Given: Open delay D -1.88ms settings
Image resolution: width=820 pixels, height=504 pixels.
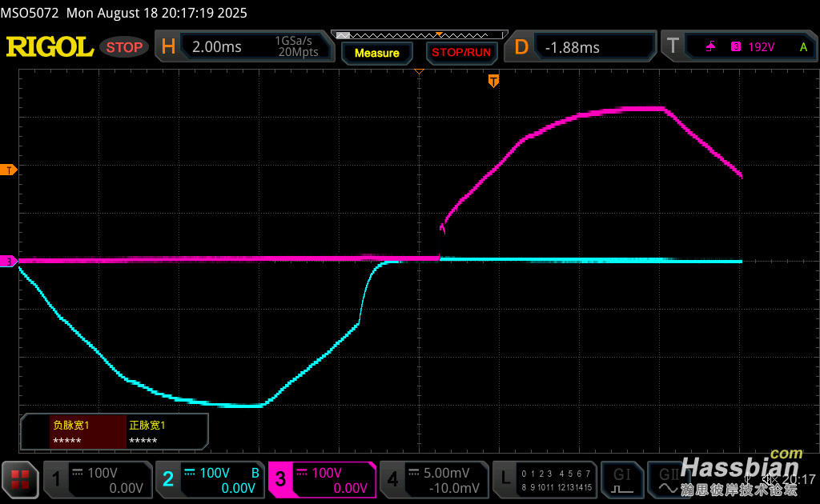Looking at the screenshot, I should click(x=583, y=47).
